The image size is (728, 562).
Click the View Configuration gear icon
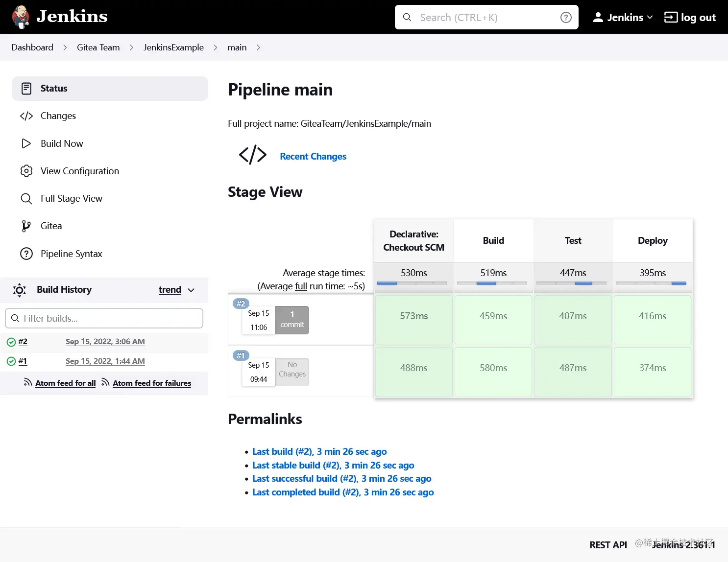click(x=26, y=171)
